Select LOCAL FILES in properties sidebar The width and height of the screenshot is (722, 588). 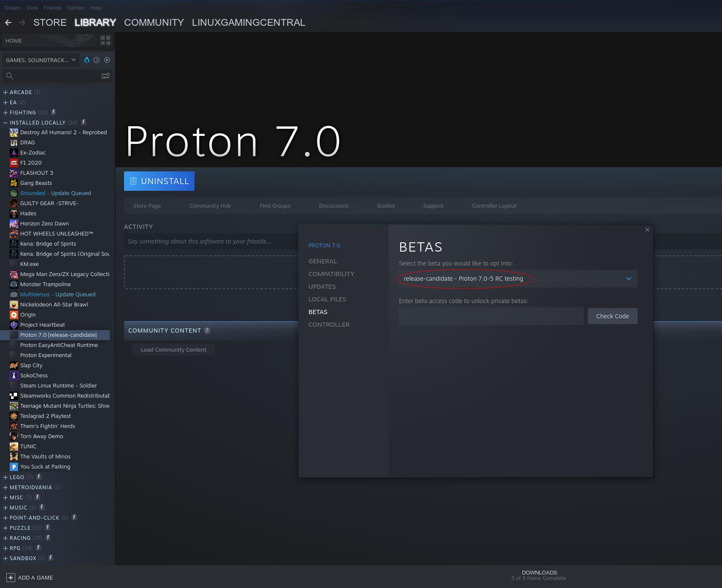click(327, 299)
